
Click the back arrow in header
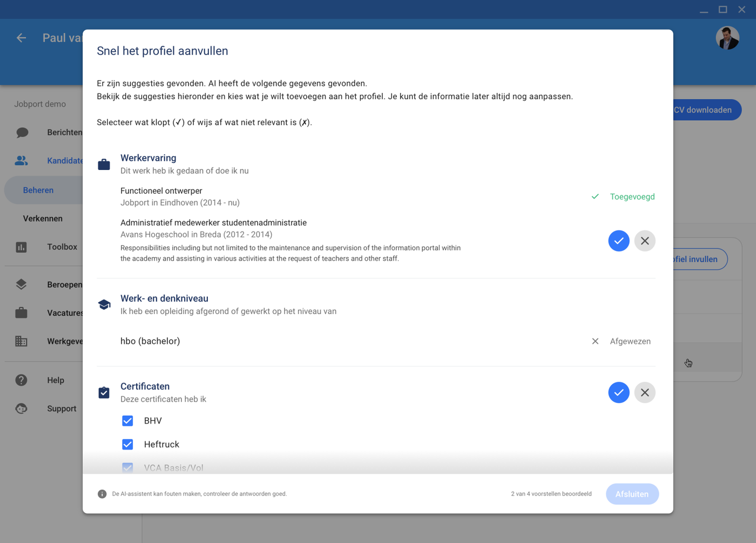[x=21, y=38]
